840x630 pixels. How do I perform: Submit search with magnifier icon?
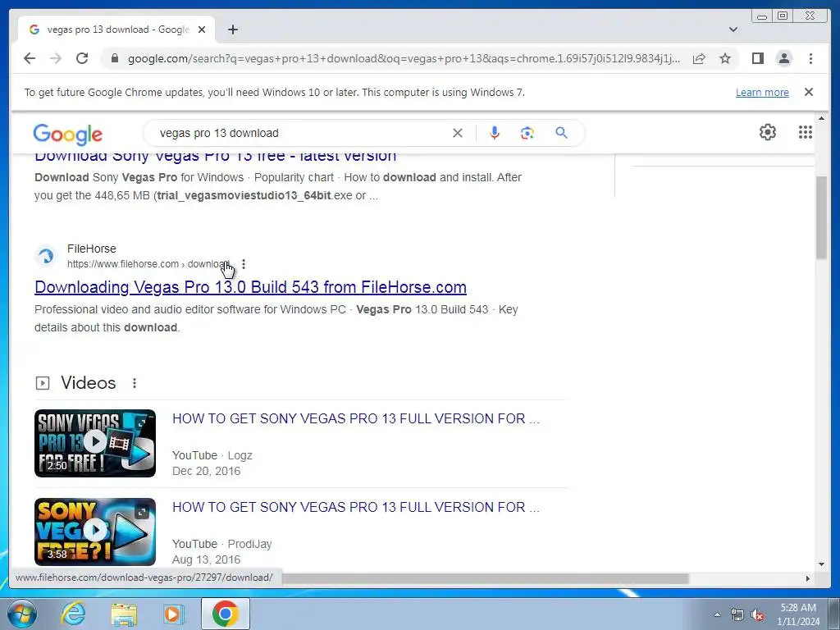click(561, 133)
